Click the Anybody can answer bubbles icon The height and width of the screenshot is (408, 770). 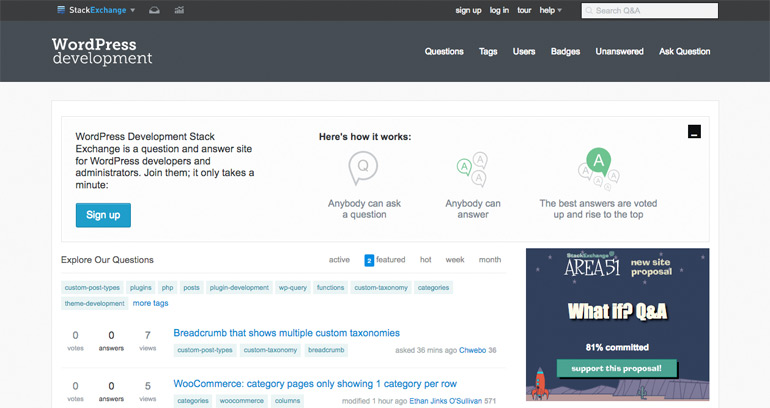tap(472, 169)
